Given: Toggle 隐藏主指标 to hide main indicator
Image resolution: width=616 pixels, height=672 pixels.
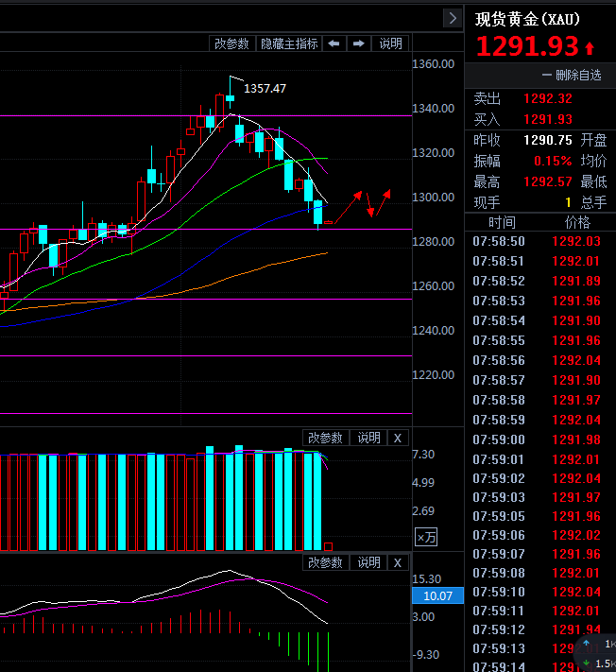Looking at the screenshot, I should (x=289, y=43).
